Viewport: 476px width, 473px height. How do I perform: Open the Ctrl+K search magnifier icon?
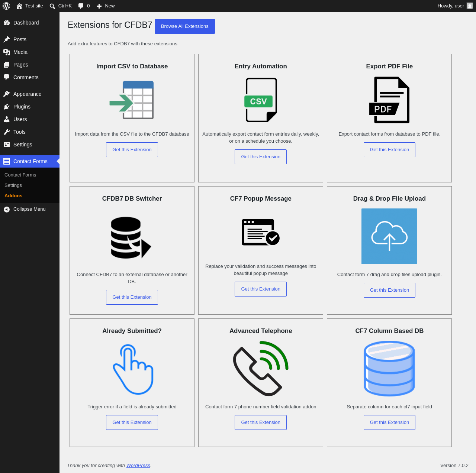click(x=52, y=6)
